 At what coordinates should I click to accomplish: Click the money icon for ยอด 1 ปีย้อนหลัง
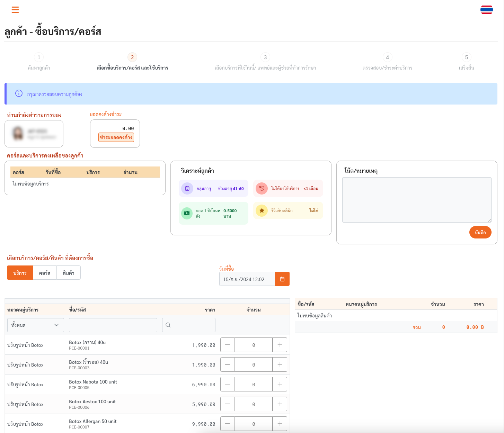[187, 213]
